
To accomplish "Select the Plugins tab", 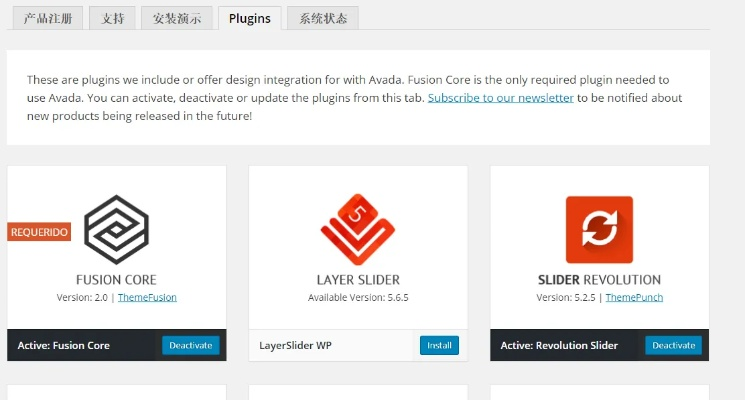I will (249, 18).
